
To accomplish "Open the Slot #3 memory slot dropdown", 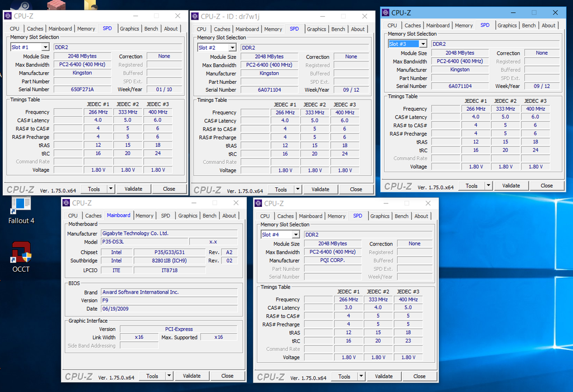I will click(423, 44).
